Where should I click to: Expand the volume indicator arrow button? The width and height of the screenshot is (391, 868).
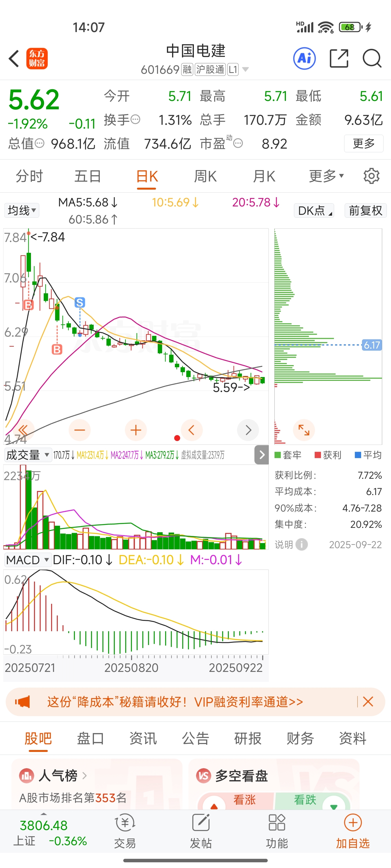click(261, 455)
